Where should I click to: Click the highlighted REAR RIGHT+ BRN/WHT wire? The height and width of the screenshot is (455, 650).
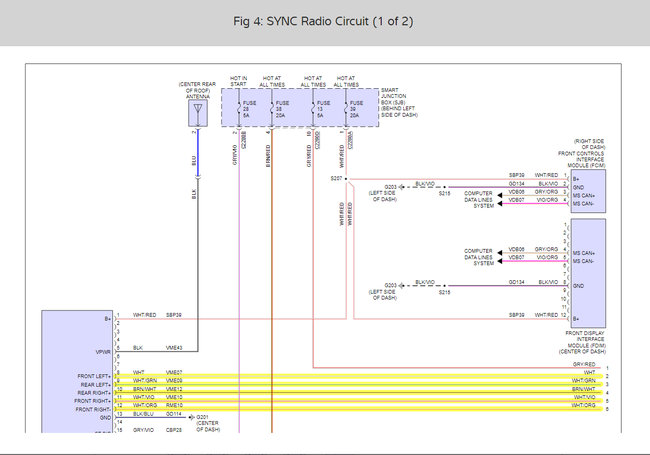[350, 389]
